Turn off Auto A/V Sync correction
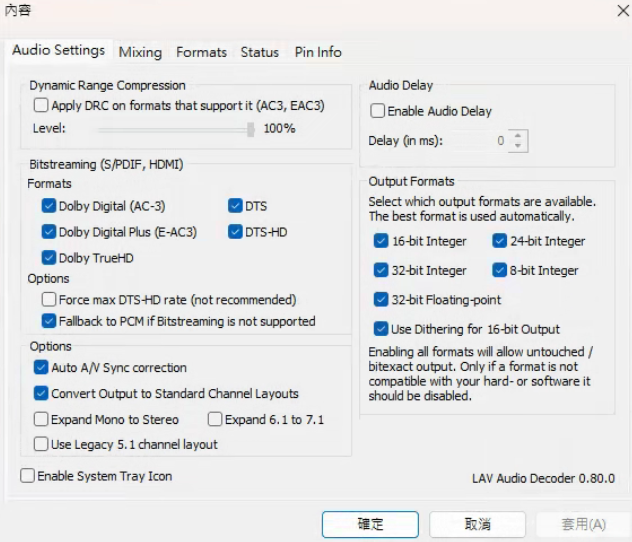Screen dimensions: 632x542 [x=41, y=368]
